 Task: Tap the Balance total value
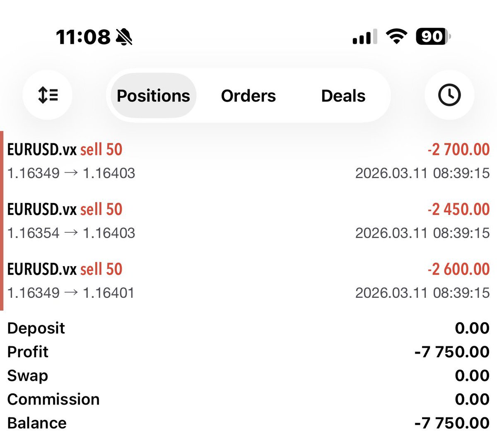[452, 423]
